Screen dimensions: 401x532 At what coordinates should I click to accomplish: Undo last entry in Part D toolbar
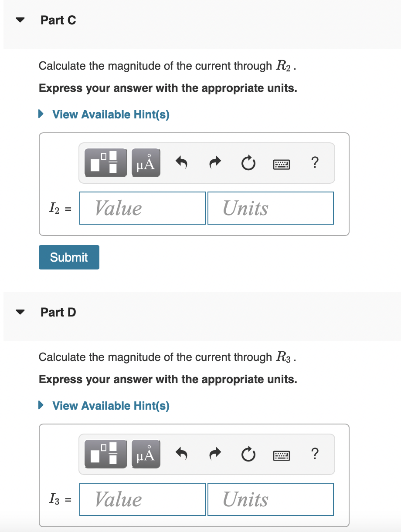(181, 455)
